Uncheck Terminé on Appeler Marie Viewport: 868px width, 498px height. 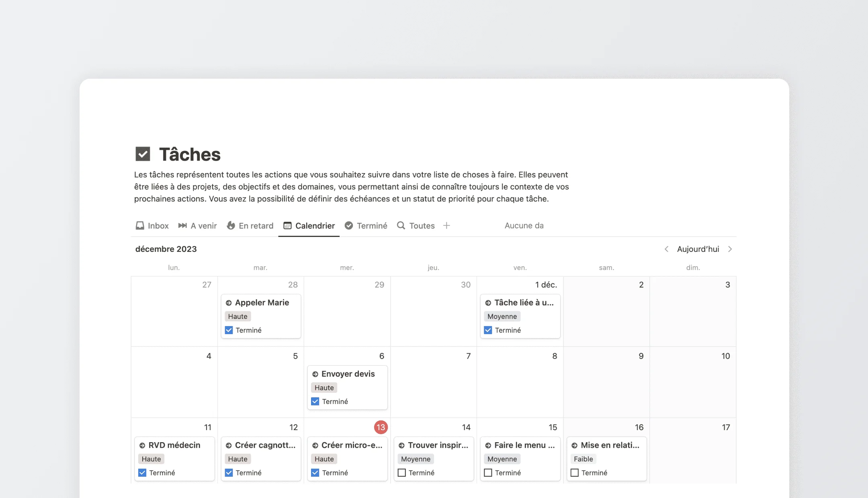pyautogui.click(x=229, y=330)
